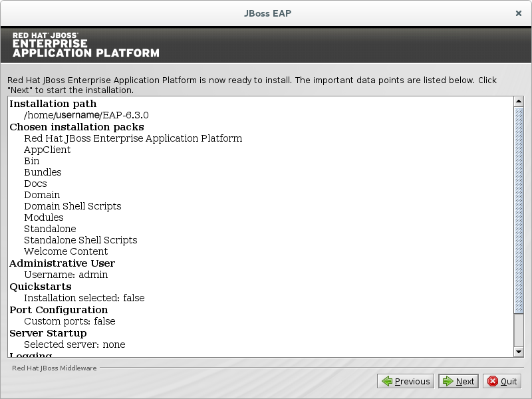The height and width of the screenshot is (399, 532).
Task: Click the Docs pack entry
Action: (x=35, y=184)
